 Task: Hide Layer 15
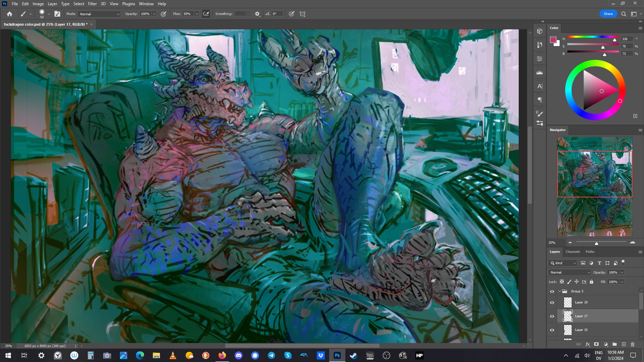(552, 330)
